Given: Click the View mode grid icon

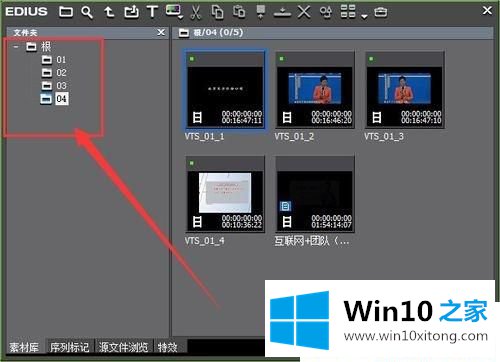Looking at the screenshot, I should coord(348,11).
